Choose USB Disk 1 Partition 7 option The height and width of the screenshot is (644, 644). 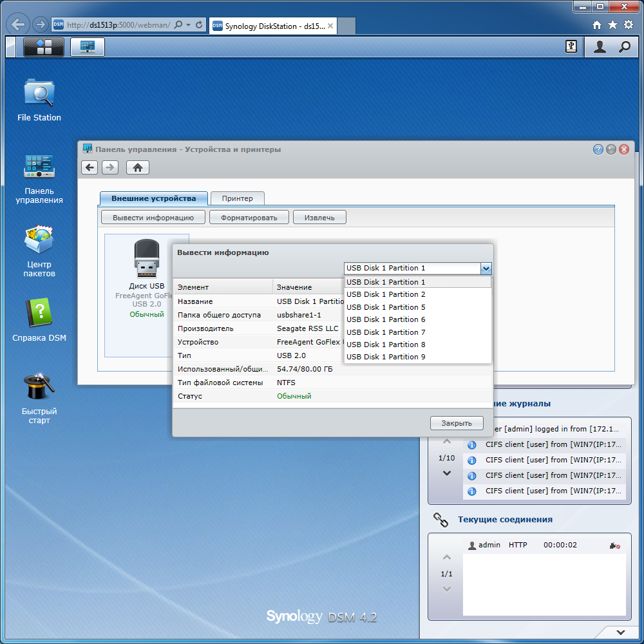(x=418, y=332)
